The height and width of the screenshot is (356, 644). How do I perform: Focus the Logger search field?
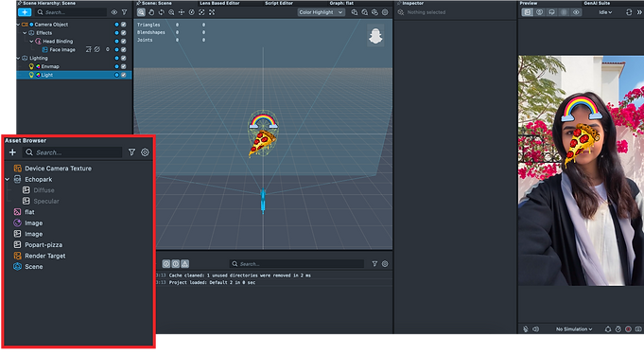point(297,264)
